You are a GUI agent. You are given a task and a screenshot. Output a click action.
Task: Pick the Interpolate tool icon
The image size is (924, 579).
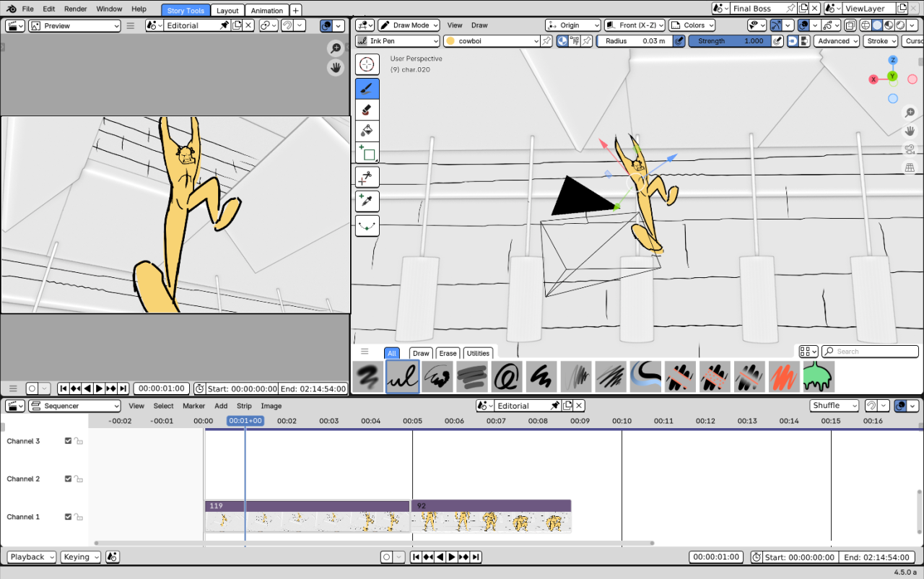(x=367, y=226)
